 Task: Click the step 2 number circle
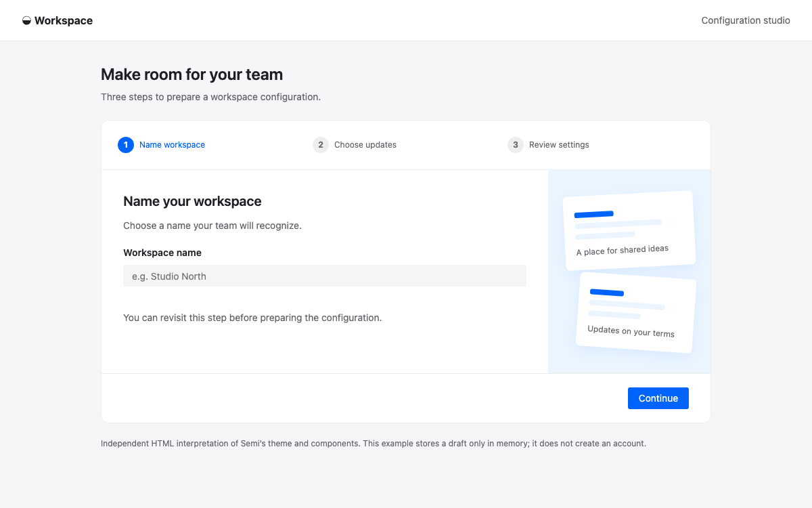(x=321, y=145)
